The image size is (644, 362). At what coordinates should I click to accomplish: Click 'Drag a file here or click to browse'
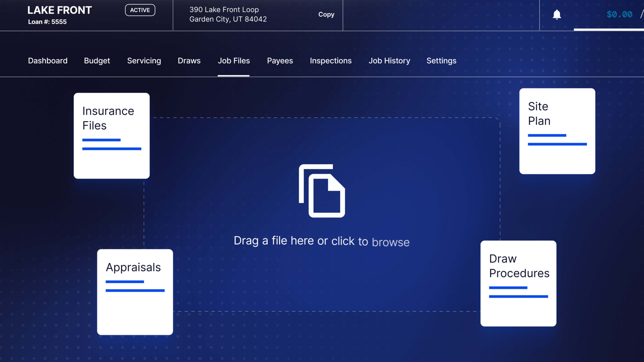coord(322,241)
